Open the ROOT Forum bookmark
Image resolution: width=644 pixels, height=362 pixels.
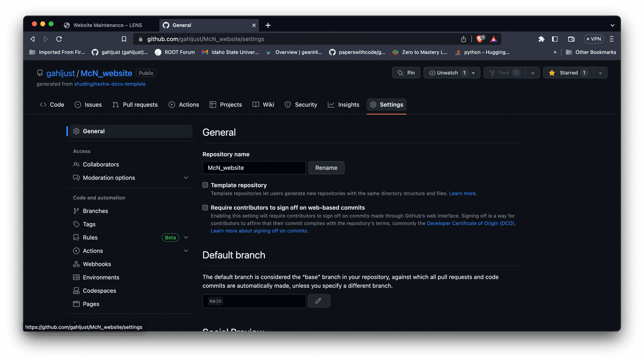pyautogui.click(x=175, y=52)
